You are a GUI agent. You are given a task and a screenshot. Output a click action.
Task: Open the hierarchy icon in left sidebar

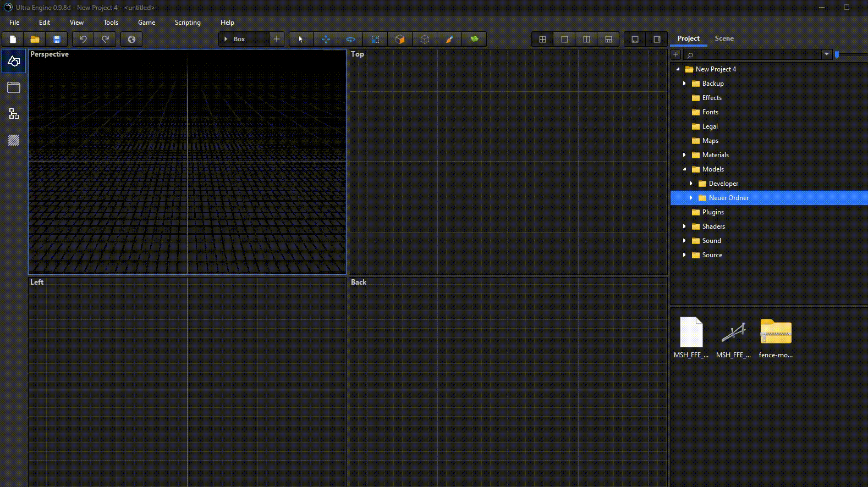(14, 114)
